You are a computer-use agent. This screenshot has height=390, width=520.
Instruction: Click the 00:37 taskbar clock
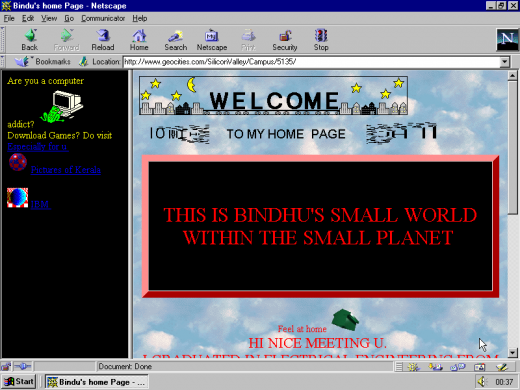[x=504, y=382]
